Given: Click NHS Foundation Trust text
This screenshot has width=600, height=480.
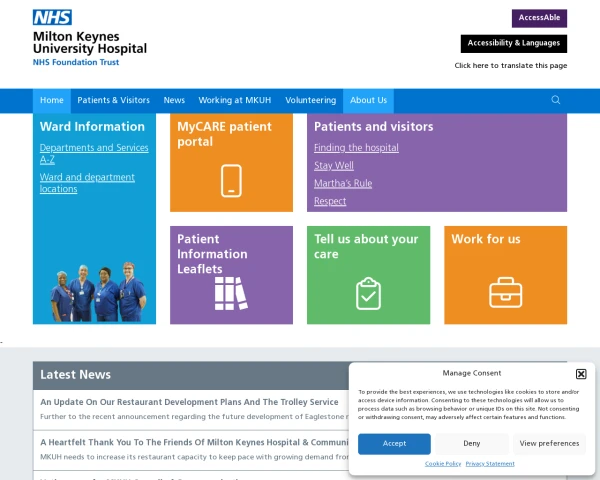Looking at the screenshot, I should click(x=76, y=62).
